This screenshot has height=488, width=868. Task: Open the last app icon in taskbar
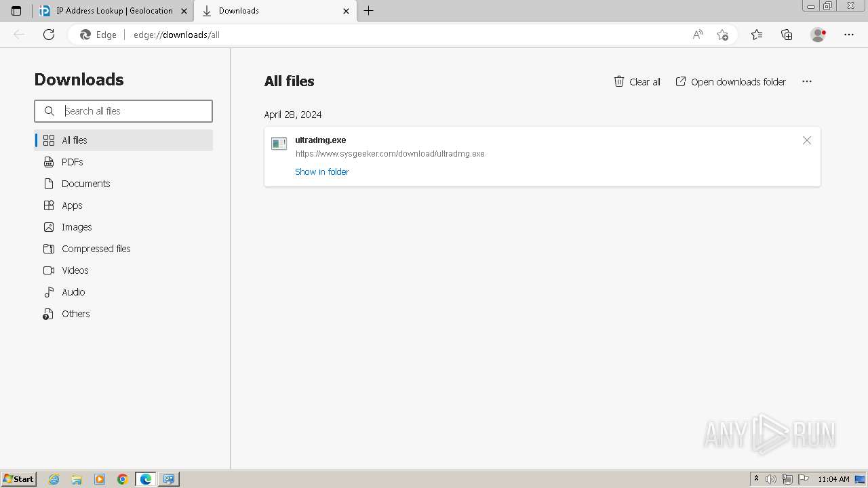[169, 479]
